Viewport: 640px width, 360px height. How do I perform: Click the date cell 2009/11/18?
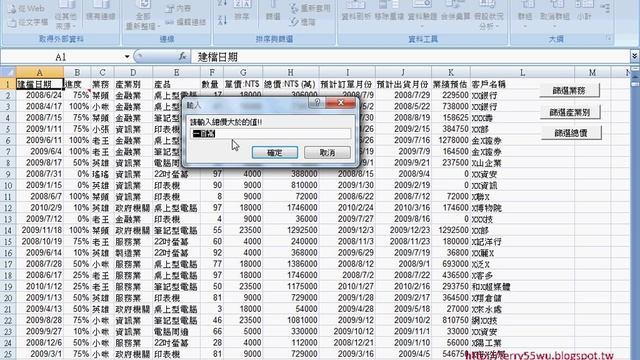[x=40, y=230]
